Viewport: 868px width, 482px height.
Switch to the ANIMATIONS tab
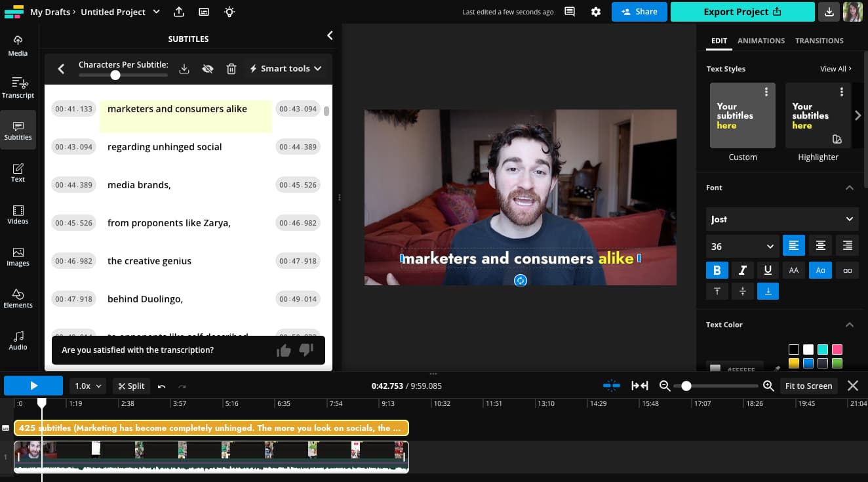[761, 41]
